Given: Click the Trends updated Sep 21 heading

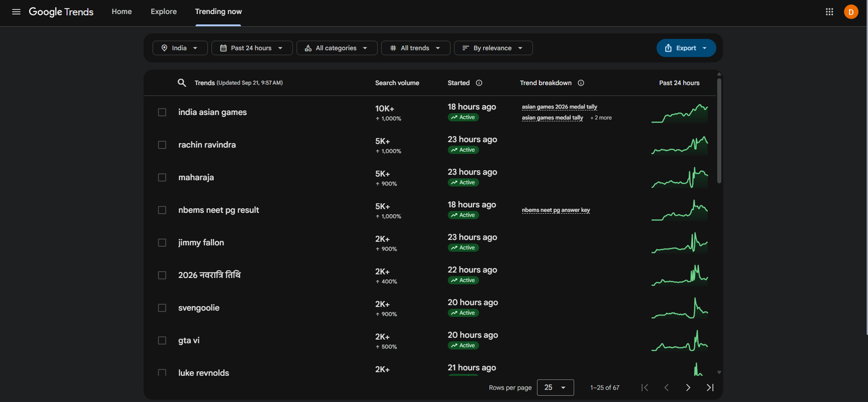Looking at the screenshot, I should (x=239, y=83).
